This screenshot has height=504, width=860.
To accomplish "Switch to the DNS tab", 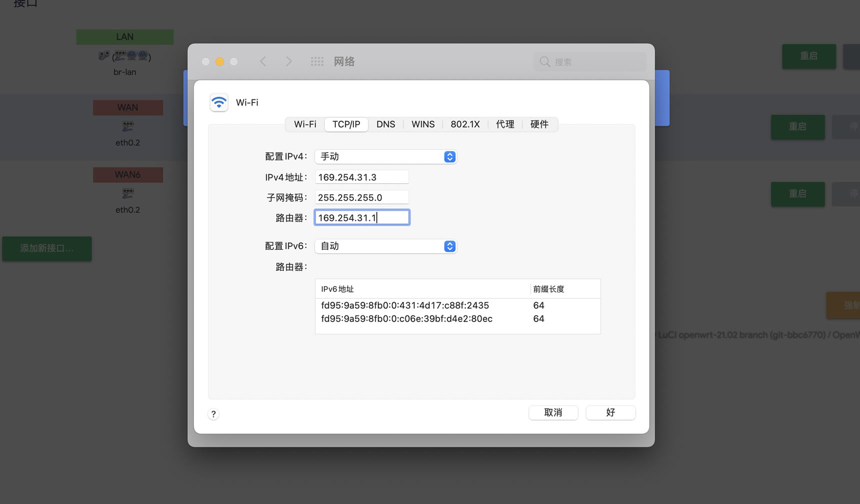I will [x=385, y=124].
